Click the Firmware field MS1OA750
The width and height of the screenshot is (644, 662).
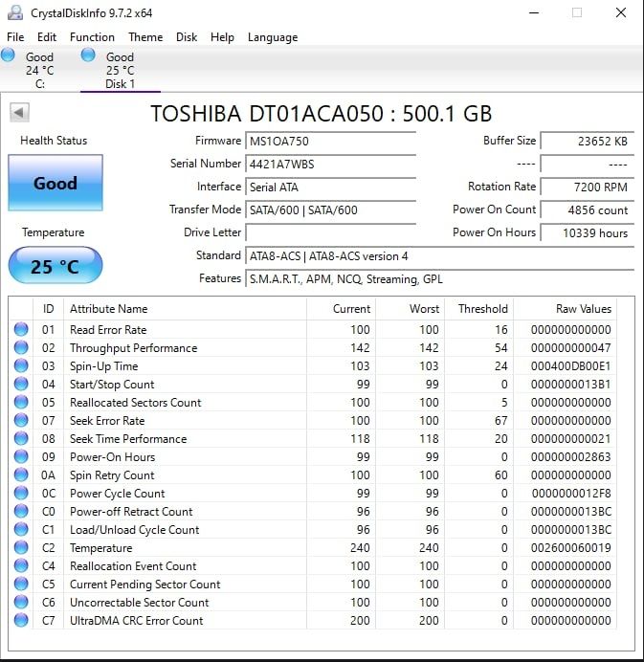331,141
